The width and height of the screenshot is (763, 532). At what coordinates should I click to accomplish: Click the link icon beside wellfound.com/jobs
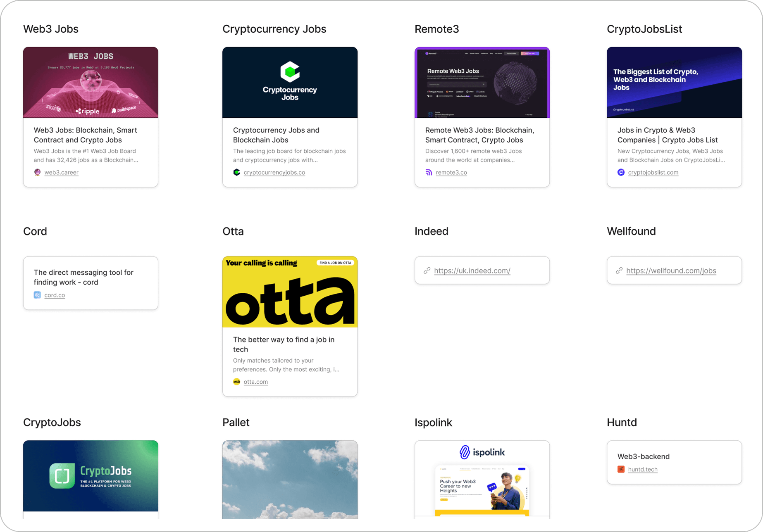click(619, 271)
